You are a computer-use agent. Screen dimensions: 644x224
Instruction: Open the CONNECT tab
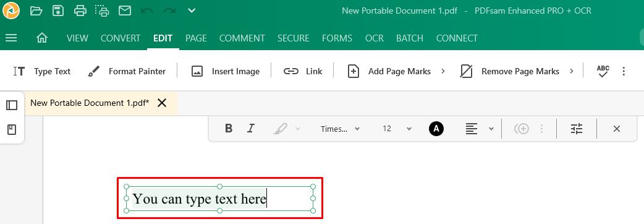[457, 38]
